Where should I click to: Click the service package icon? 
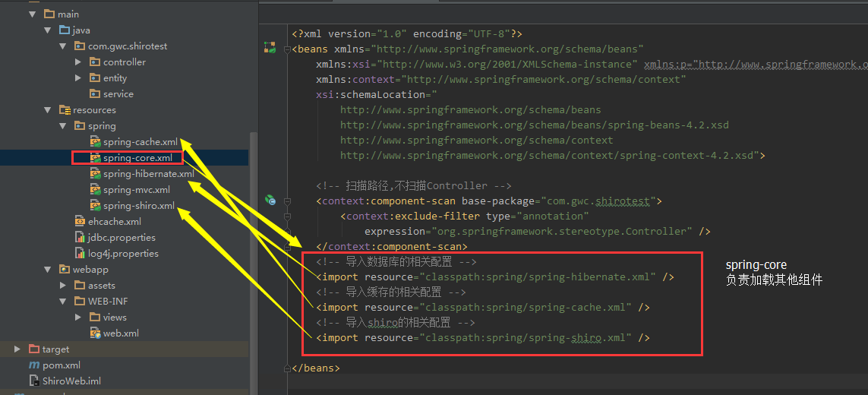click(95, 94)
